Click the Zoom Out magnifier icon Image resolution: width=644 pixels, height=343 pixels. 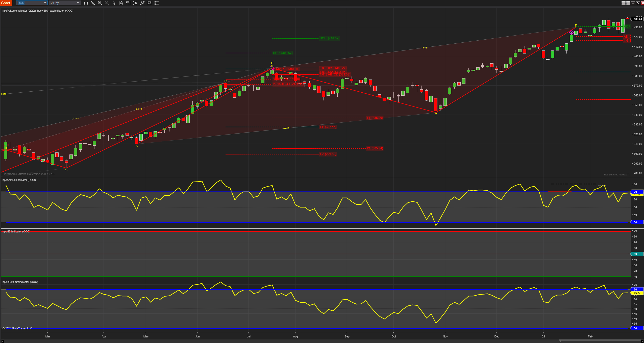[x=107, y=3]
